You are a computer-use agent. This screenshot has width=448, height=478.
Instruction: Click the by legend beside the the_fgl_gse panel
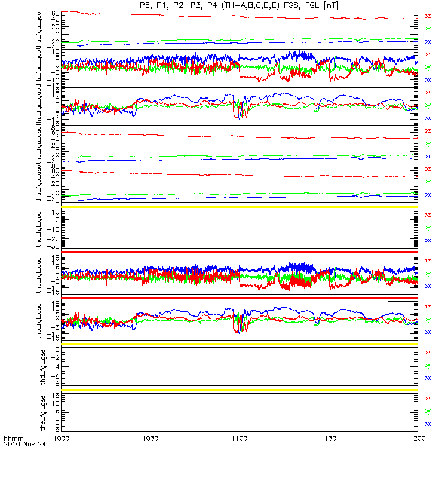point(428,411)
